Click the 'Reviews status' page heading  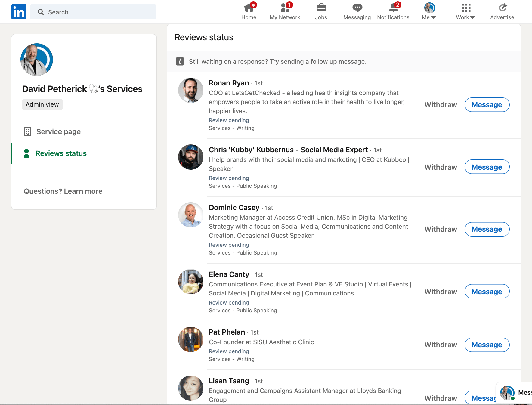click(x=204, y=37)
